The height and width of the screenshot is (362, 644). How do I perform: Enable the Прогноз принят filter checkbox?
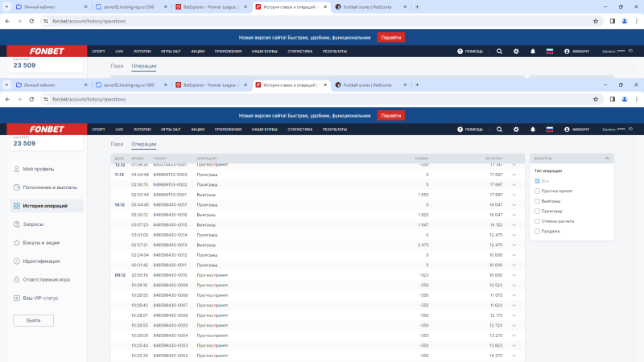point(538,191)
